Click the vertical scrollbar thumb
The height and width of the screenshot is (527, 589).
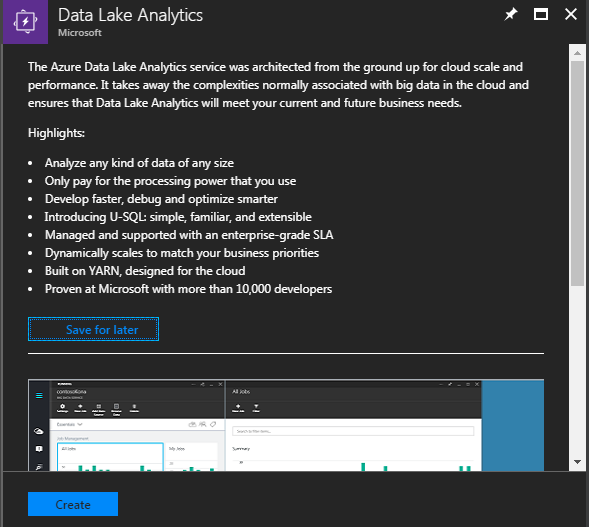click(x=577, y=174)
